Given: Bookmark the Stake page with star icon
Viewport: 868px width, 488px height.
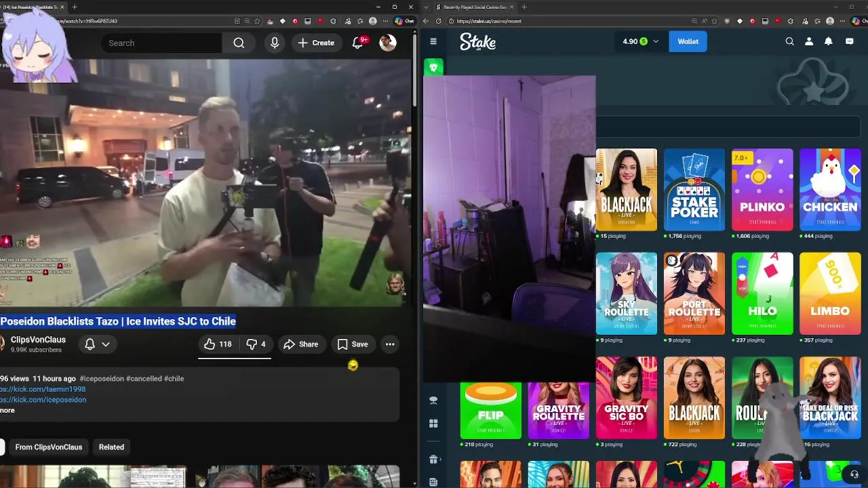Looking at the screenshot, I should tap(715, 21).
